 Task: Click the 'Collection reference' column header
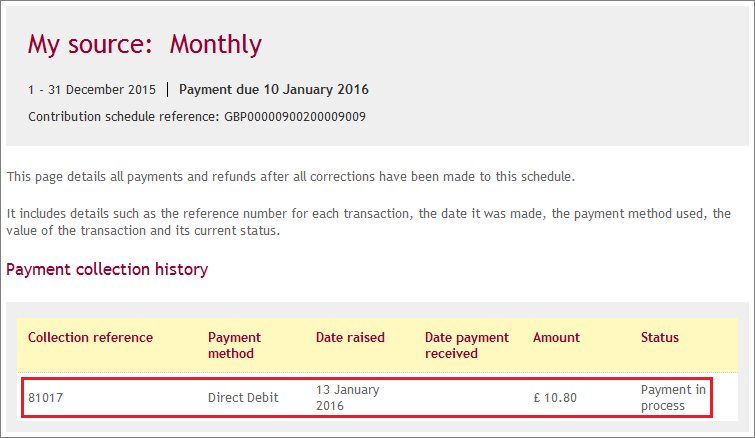(x=91, y=337)
